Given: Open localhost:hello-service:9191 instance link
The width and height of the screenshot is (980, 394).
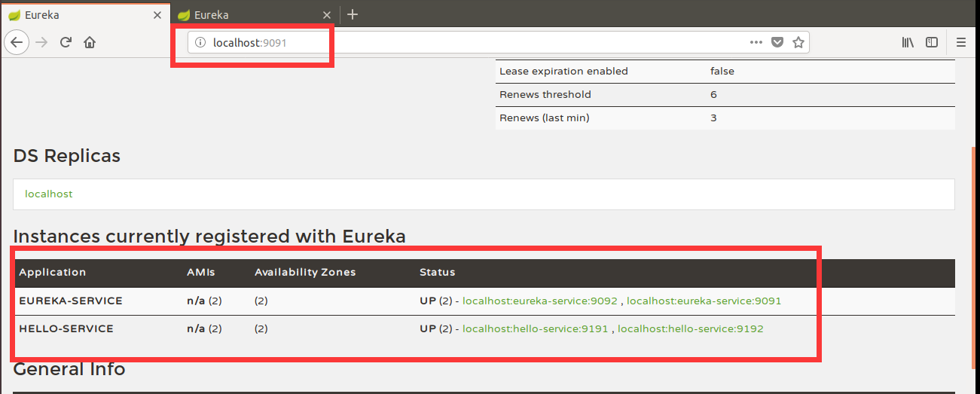Looking at the screenshot, I should click(536, 328).
